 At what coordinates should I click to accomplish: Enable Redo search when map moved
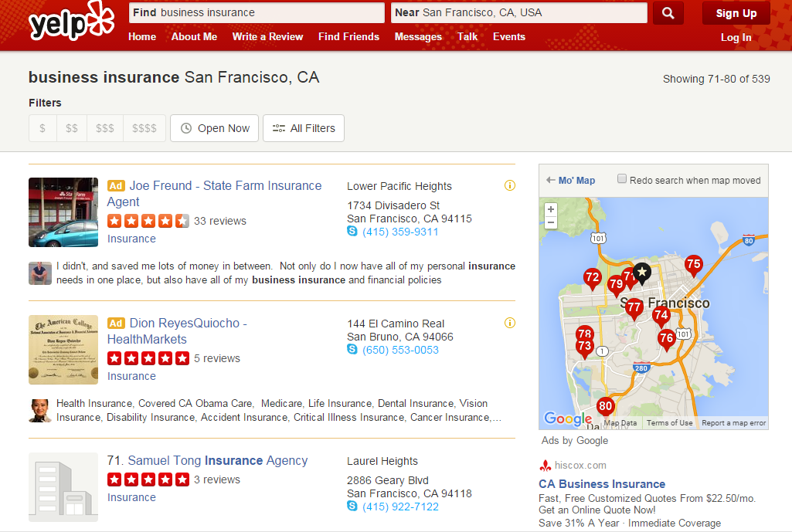[622, 178]
